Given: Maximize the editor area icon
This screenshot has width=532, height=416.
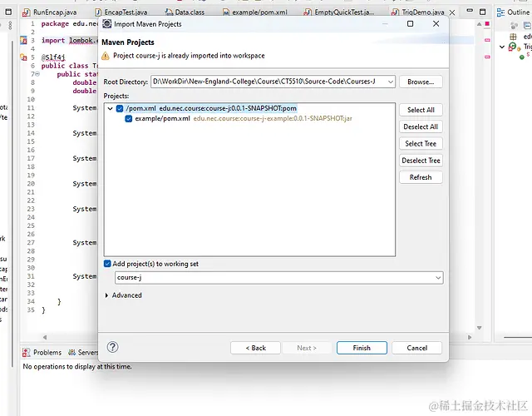Looking at the screenshot, I should click(x=482, y=12).
